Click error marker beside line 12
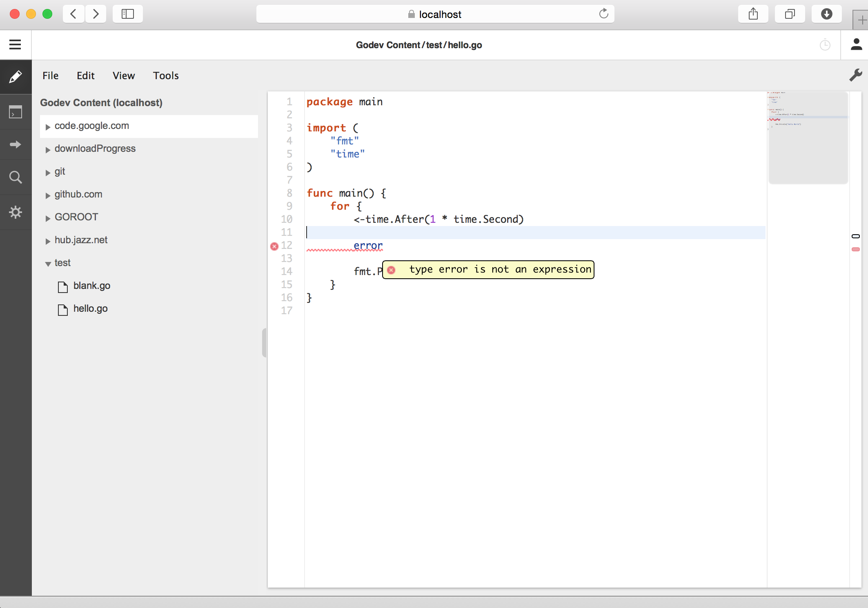This screenshot has height=608, width=868. 274,246
